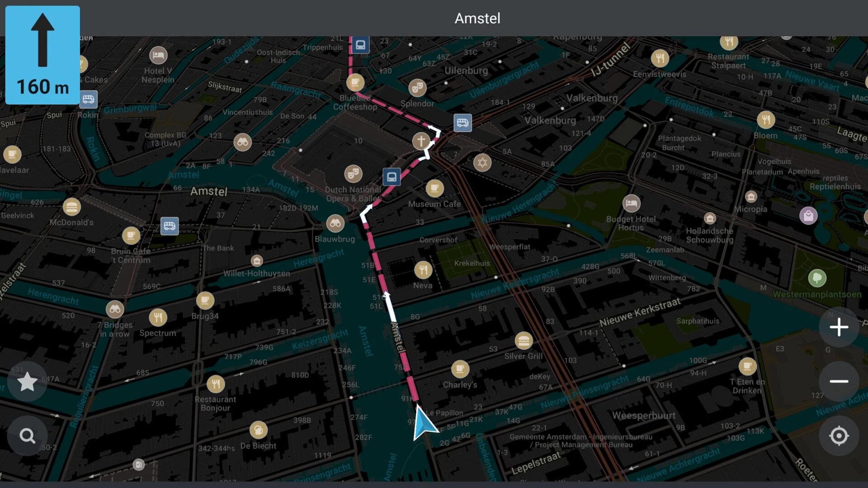Tap the Museum Cafe coffee marker
The width and height of the screenshot is (868, 488).
pyautogui.click(x=434, y=188)
